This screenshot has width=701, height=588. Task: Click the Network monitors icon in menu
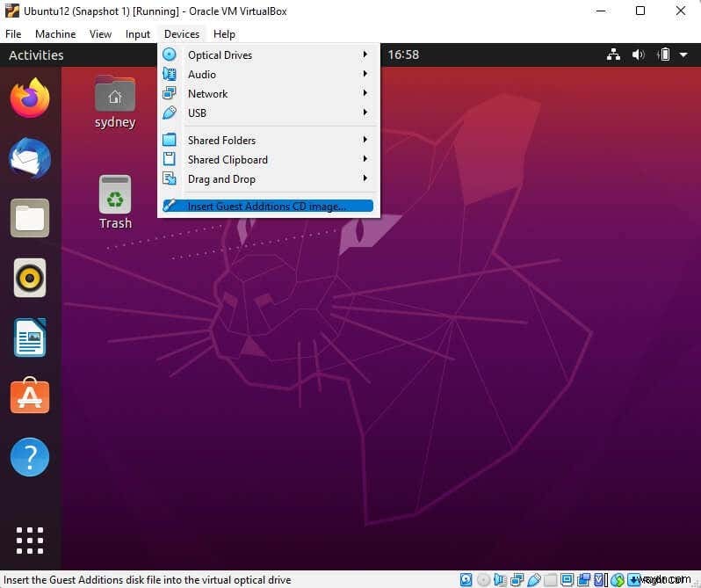(x=170, y=93)
